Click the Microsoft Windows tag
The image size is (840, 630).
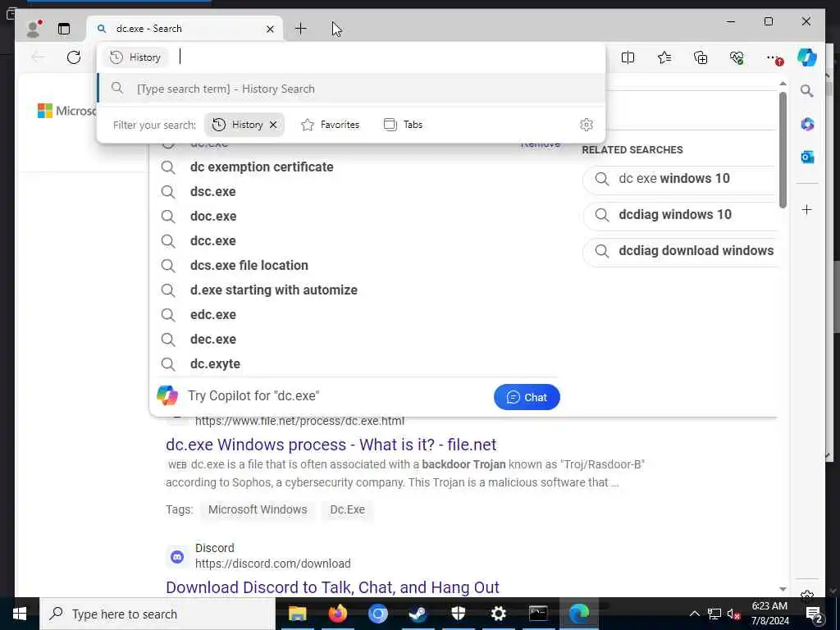coord(258,509)
